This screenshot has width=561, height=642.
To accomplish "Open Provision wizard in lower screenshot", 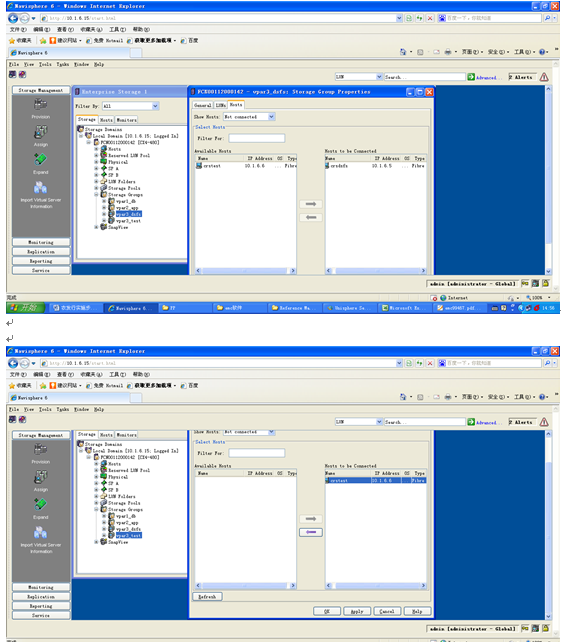I will [40, 450].
